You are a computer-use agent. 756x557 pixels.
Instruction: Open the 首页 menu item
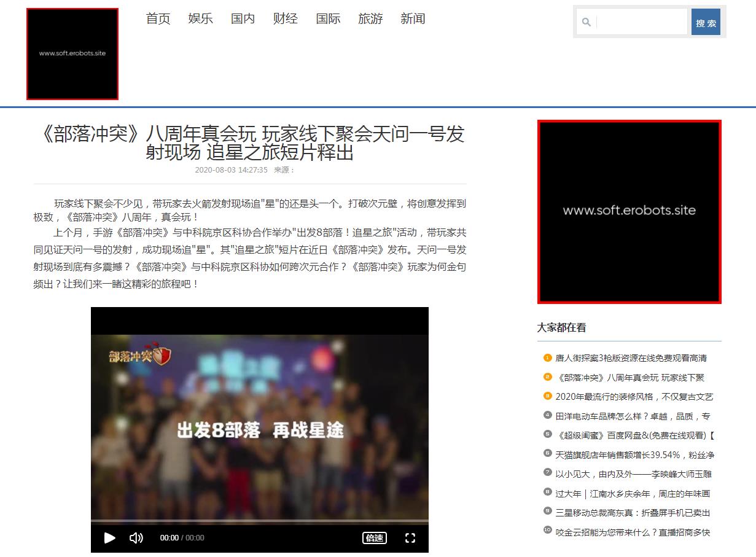click(x=158, y=19)
